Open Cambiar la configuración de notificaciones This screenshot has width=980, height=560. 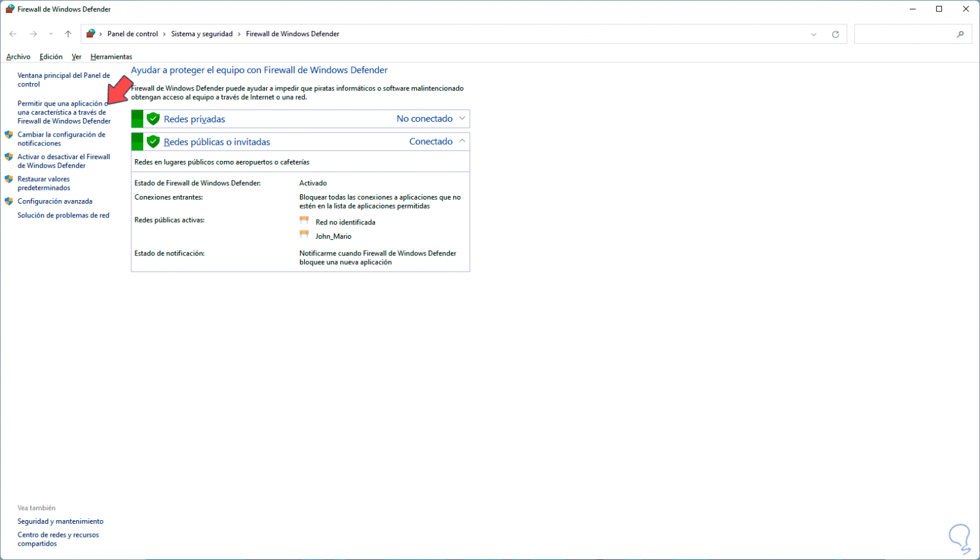pos(61,139)
